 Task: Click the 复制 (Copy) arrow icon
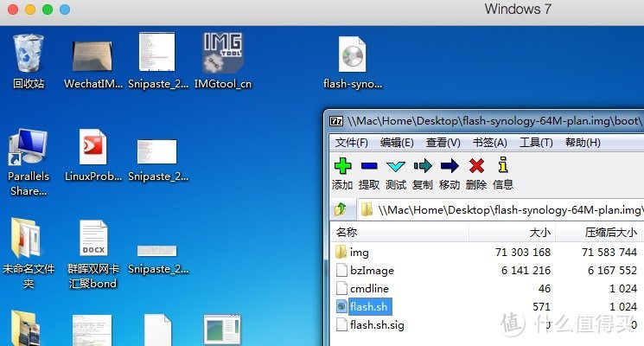coord(423,165)
